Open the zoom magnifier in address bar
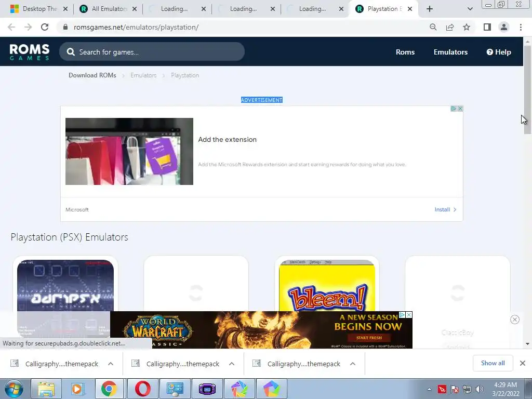 point(433,27)
